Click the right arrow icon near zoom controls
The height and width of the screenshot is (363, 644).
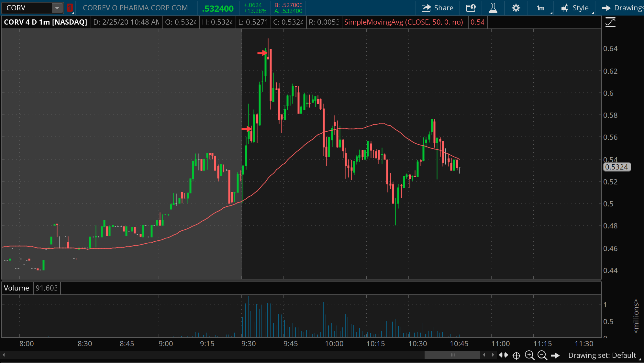(x=555, y=356)
